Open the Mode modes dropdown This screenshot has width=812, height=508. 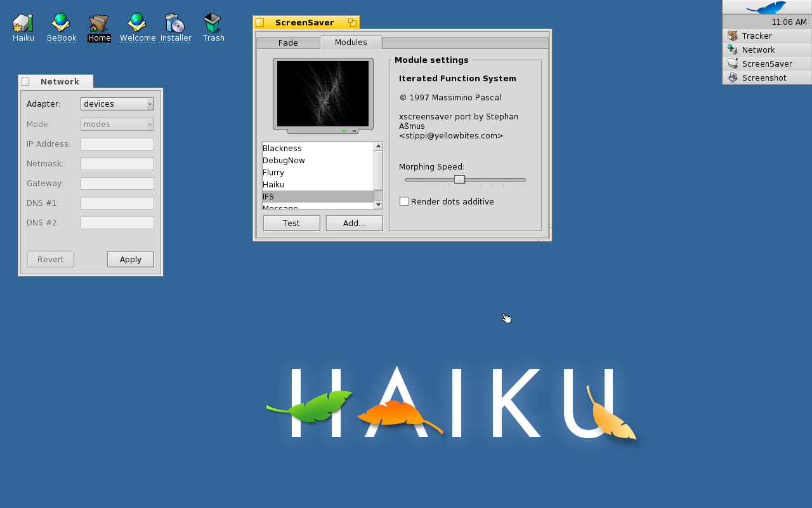tap(117, 124)
